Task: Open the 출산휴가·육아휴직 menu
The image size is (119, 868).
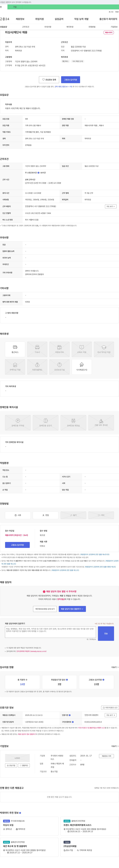Action: click(x=108, y=19)
